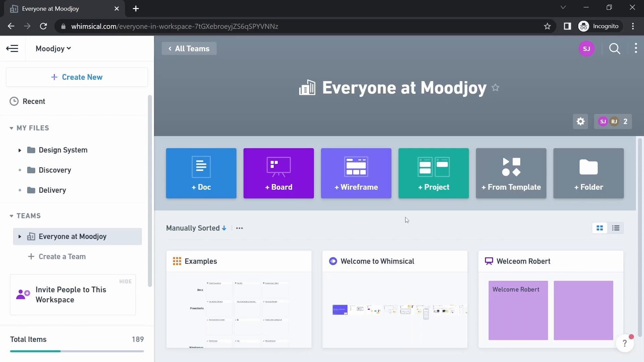Go back to All Teams
Image resolution: width=644 pixels, height=362 pixels.
(189, 49)
